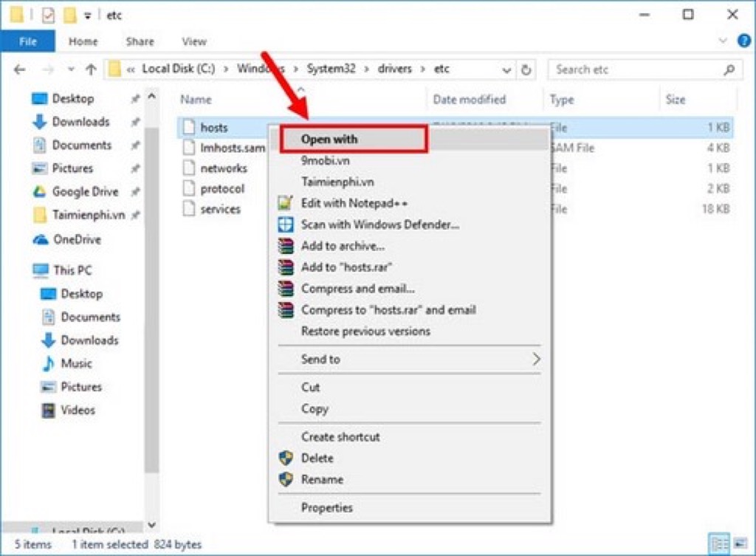Viewport: 756px width, 556px height.
Task: Click navigation pane scroll up arrow
Action: [151, 97]
